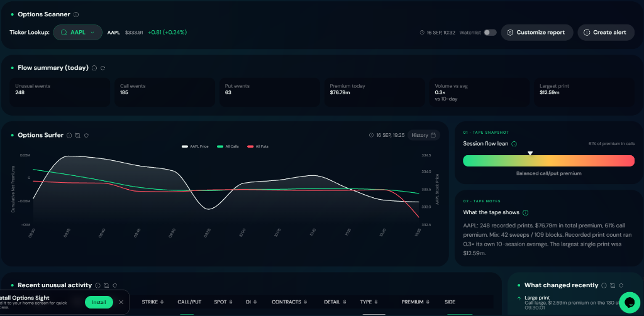Show info for Session flow lean
This screenshot has width=644, height=316.
(514, 144)
